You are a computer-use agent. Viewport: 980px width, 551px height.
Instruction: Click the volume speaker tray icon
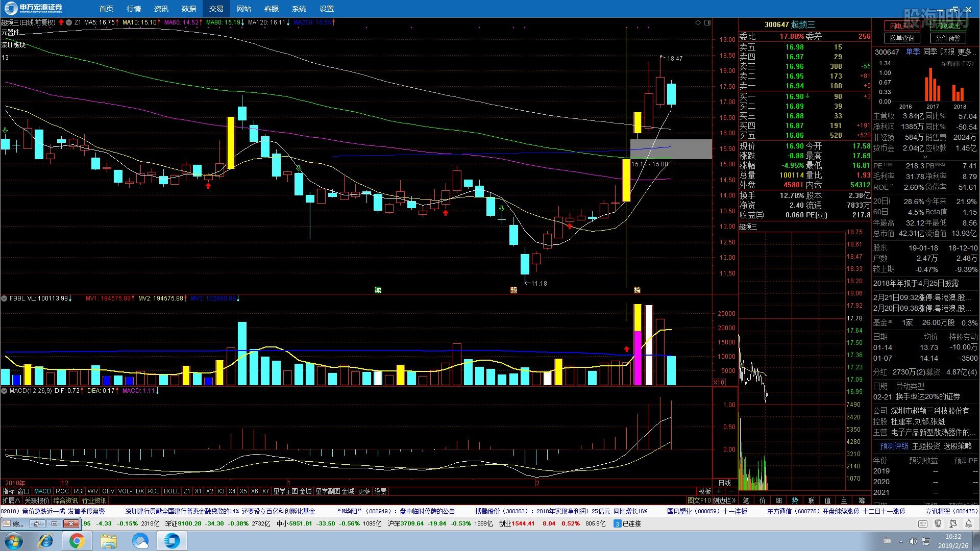[x=913, y=541]
